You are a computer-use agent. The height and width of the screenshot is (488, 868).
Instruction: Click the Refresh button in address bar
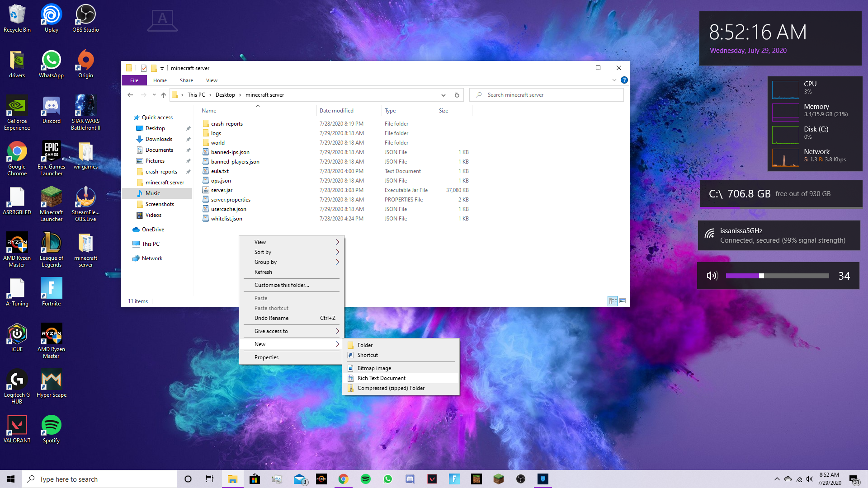click(x=457, y=95)
